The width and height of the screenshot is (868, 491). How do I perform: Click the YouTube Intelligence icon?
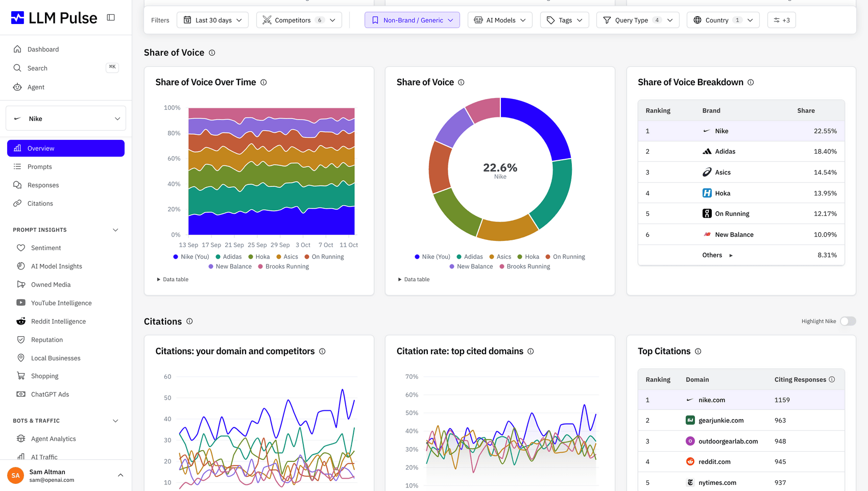tap(21, 303)
